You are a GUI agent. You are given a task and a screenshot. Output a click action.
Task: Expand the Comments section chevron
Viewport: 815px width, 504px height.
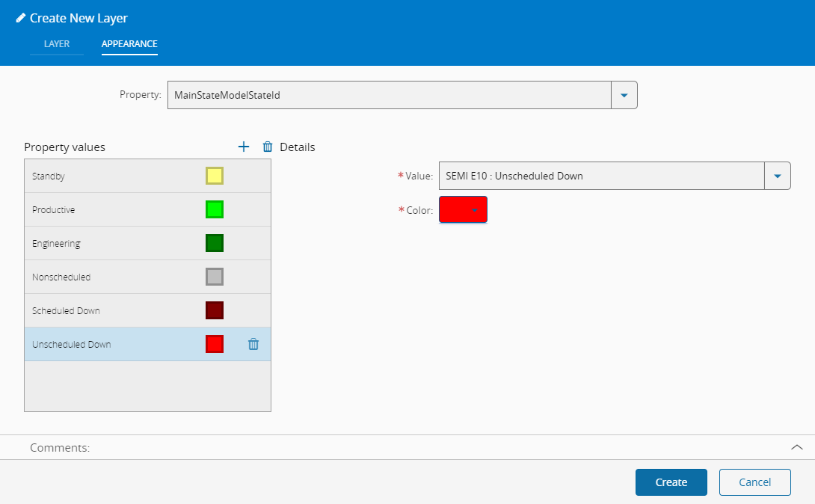(796, 447)
